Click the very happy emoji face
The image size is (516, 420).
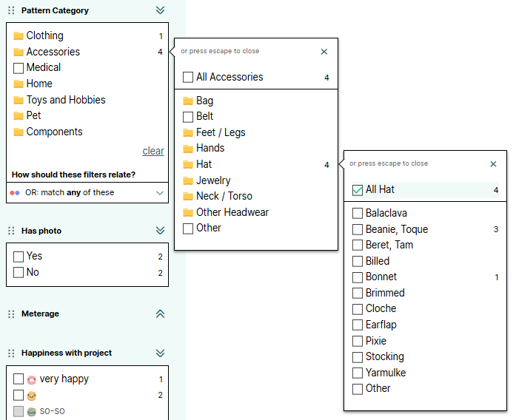point(32,379)
